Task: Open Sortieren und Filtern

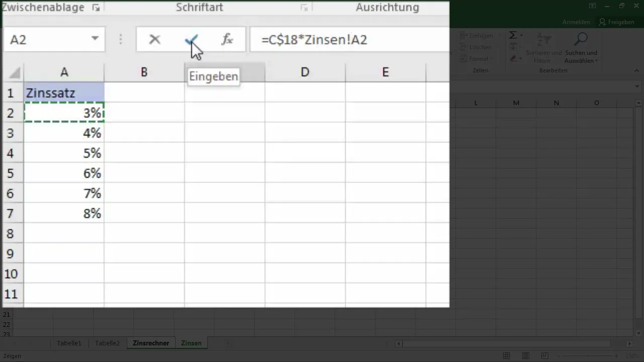Action: pos(544,48)
